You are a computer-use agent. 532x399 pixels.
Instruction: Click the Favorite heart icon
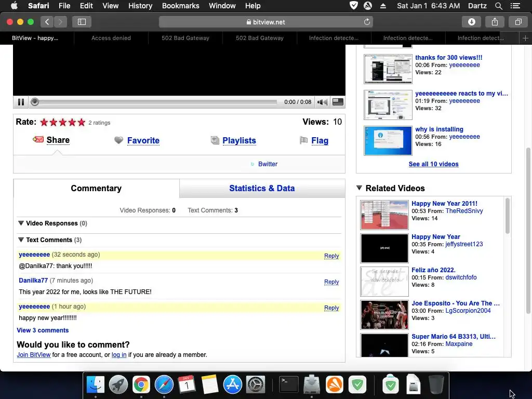pos(118,140)
